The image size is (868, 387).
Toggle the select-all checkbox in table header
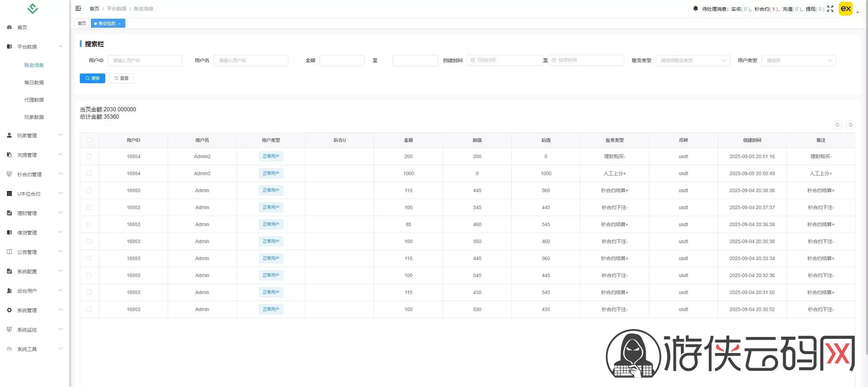tap(90, 140)
